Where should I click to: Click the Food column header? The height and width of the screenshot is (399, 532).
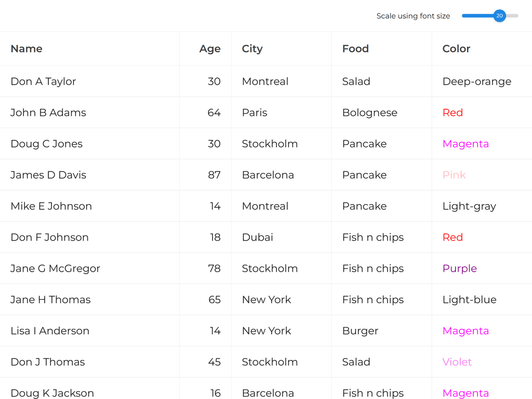point(355,49)
